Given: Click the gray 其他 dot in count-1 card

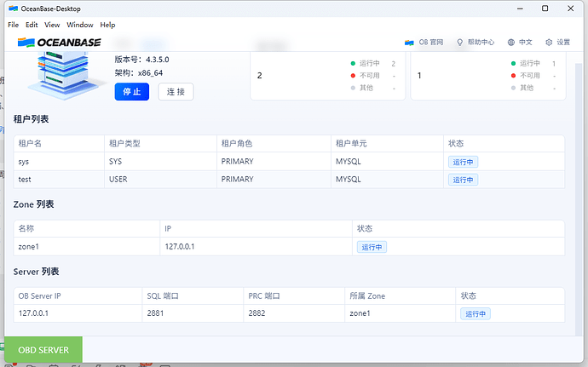Looking at the screenshot, I should tap(513, 88).
